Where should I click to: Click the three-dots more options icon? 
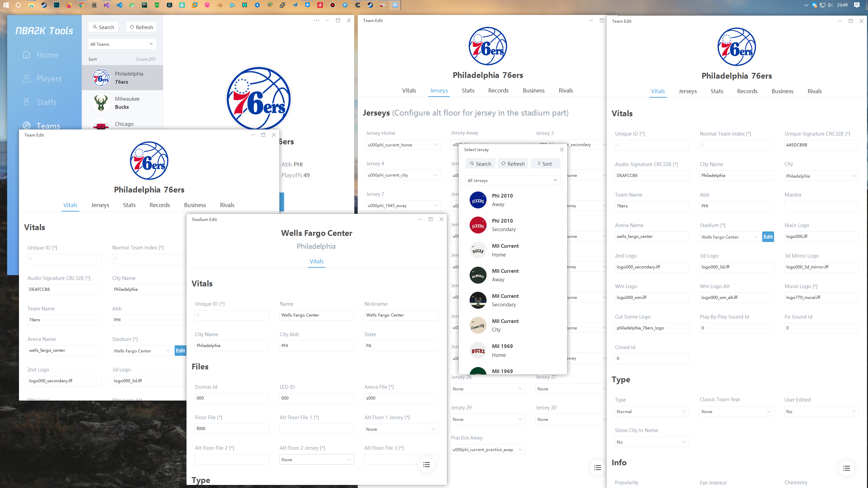pos(316,20)
